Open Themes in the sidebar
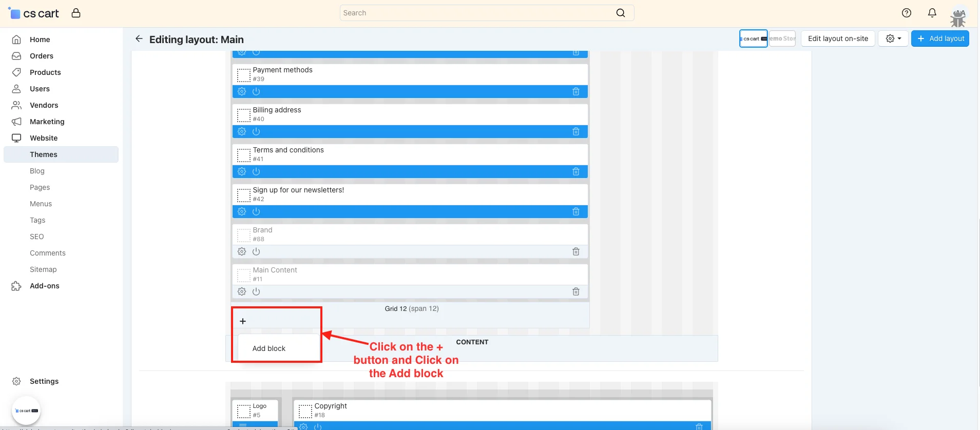 point(44,154)
